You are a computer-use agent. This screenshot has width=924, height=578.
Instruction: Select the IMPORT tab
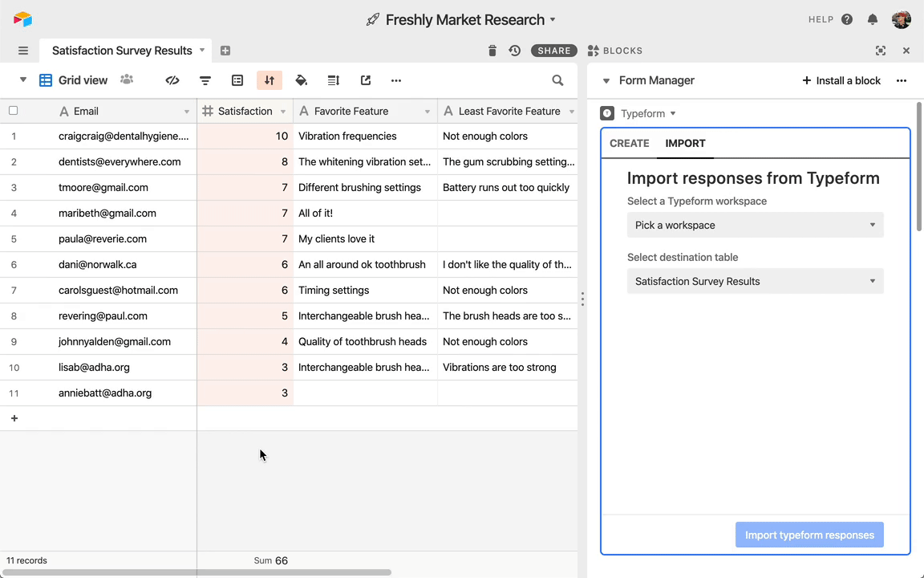685,143
